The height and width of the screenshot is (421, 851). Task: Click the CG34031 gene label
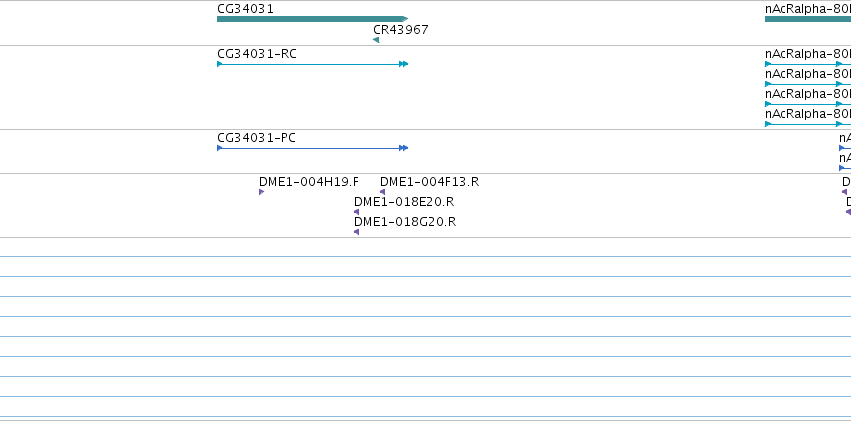pyautogui.click(x=245, y=9)
